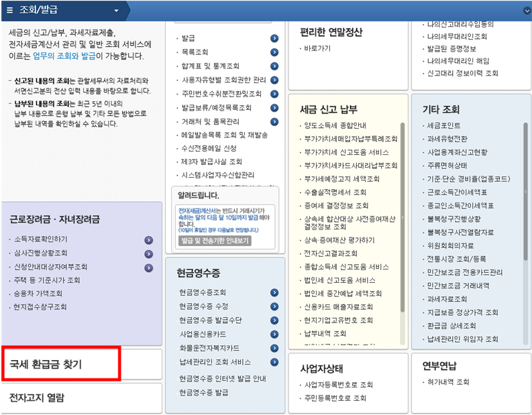
Task: Click the arrow icon beside 주민번호수취분전환및조회
Action: [x=274, y=94]
